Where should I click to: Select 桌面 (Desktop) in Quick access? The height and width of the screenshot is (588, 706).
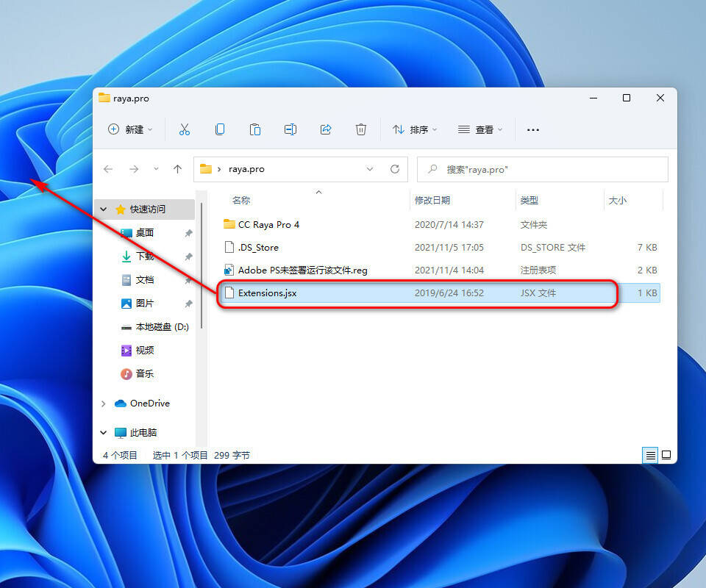(x=144, y=233)
